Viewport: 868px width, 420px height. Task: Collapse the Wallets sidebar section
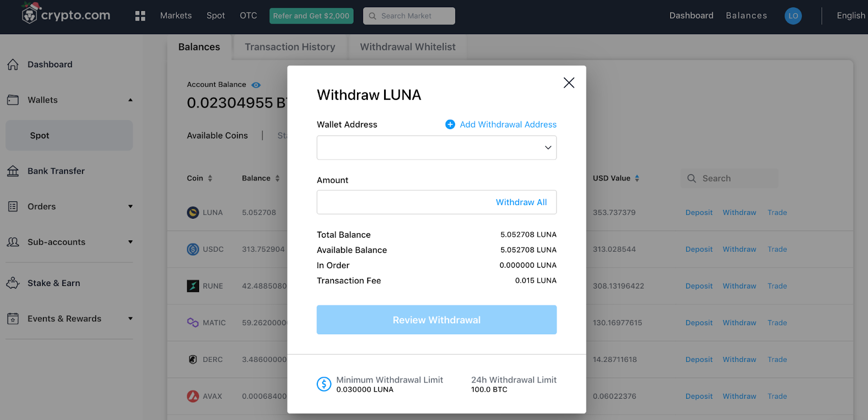pyautogui.click(x=130, y=100)
